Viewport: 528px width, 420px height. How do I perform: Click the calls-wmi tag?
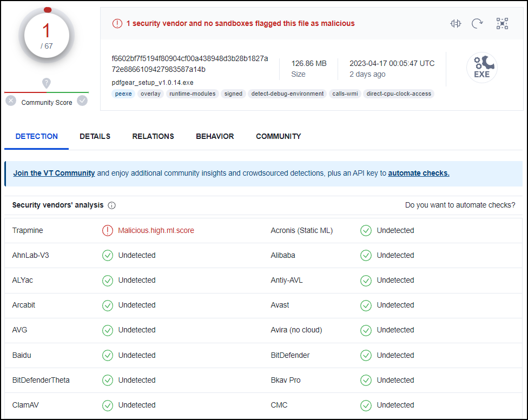345,94
